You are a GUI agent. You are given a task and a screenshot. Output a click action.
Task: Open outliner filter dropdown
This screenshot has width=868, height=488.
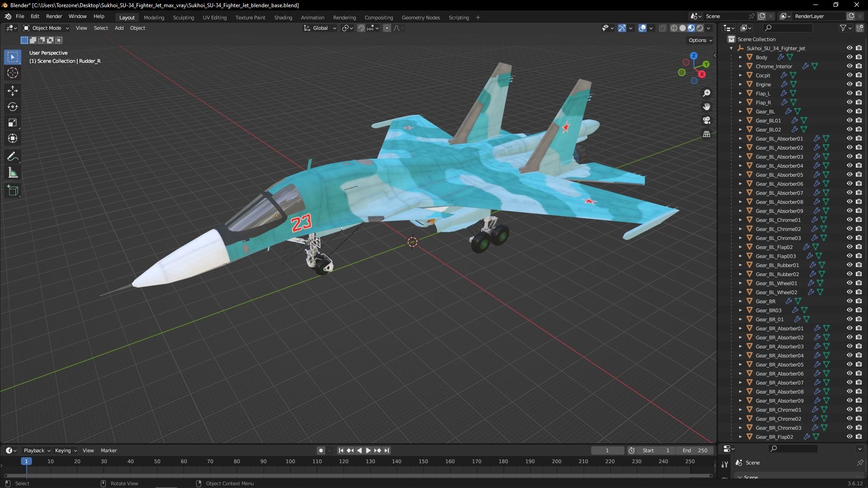tap(845, 28)
